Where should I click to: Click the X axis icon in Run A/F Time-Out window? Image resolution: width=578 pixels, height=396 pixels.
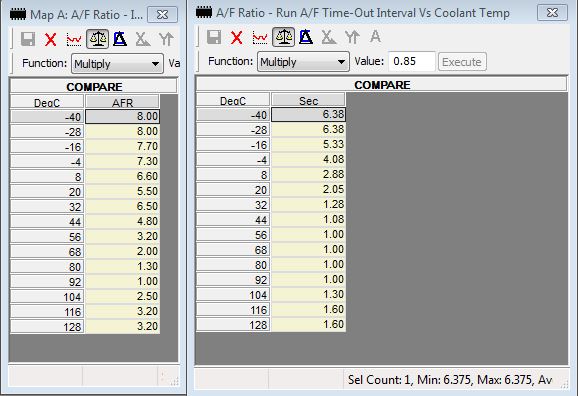[x=329, y=37]
